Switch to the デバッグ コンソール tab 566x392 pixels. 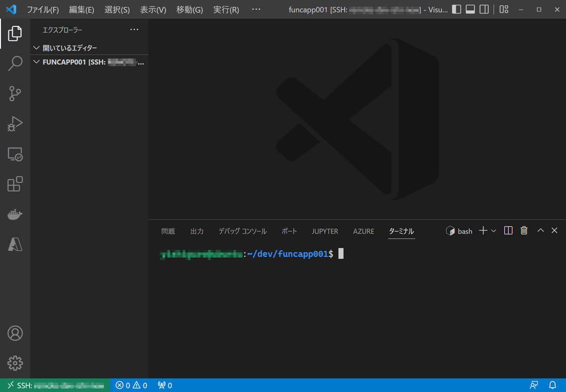[x=242, y=231]
